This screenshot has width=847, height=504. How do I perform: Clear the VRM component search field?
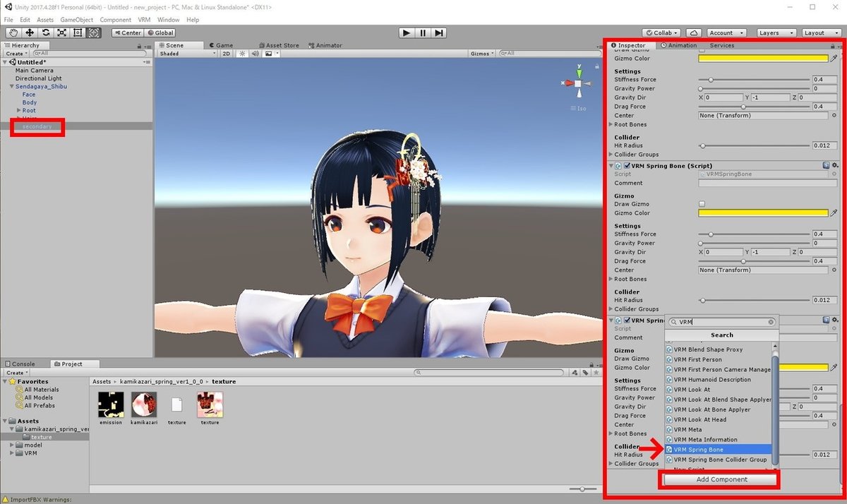[771, 322]
